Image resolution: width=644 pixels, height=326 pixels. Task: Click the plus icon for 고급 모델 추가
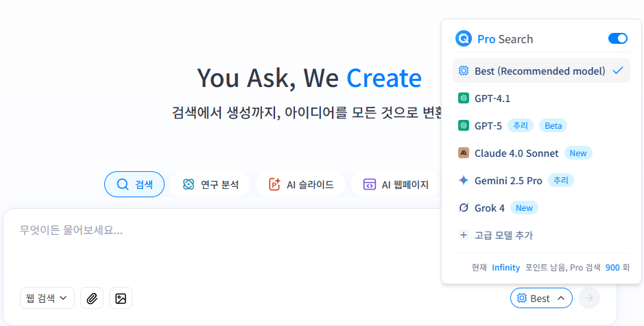click(x=464, y=236)
